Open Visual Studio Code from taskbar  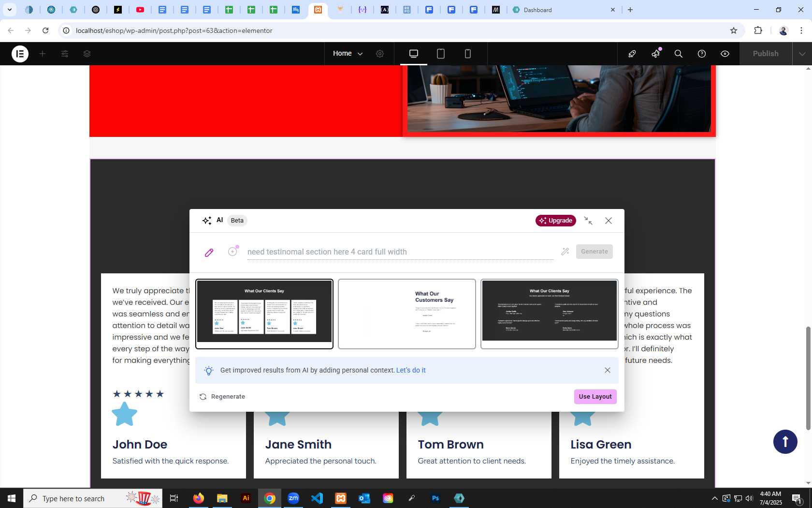[x=317, y=498]
